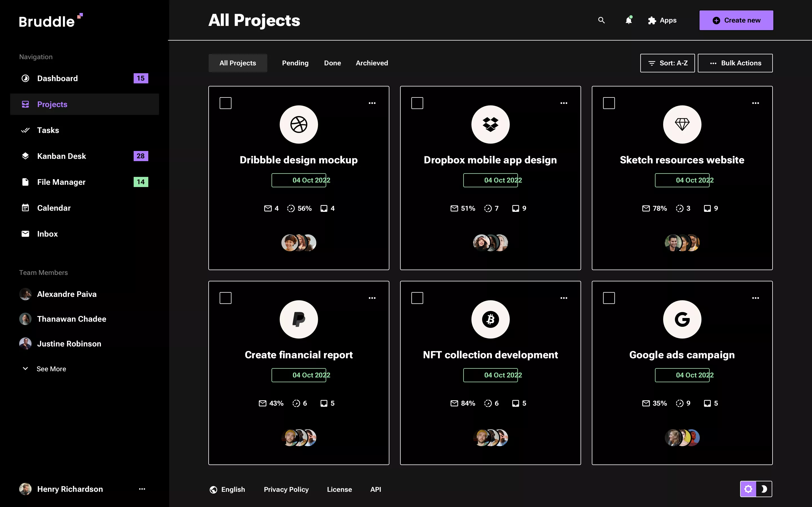
Task: Select the Kanban Desk sidebar icon
Action: (25, 155)
